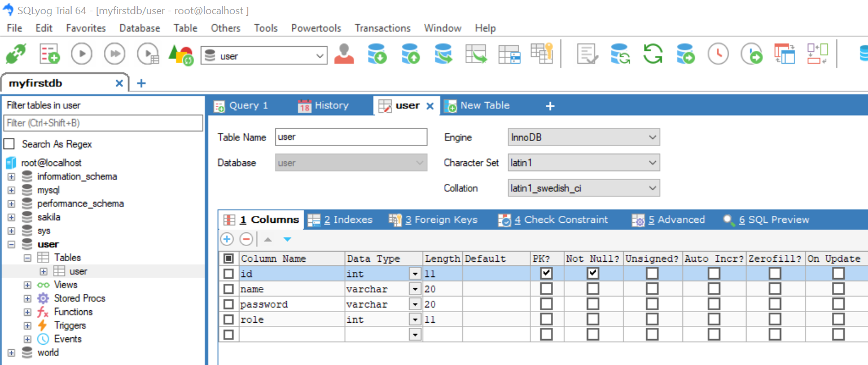Check Zerofill for the role column
Image resolution: width=868 pixels, height=365 pixels.
click(x=775, y=319)
